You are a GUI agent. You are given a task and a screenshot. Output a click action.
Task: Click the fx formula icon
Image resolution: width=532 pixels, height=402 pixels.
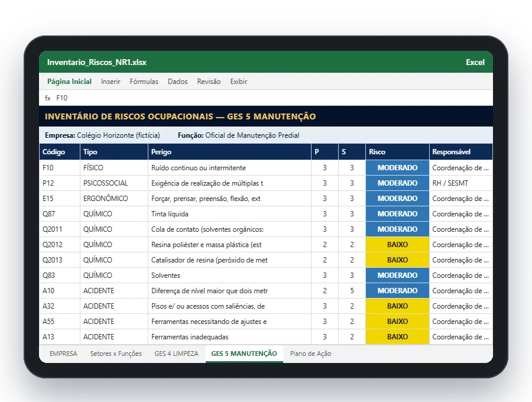[47, 98]
